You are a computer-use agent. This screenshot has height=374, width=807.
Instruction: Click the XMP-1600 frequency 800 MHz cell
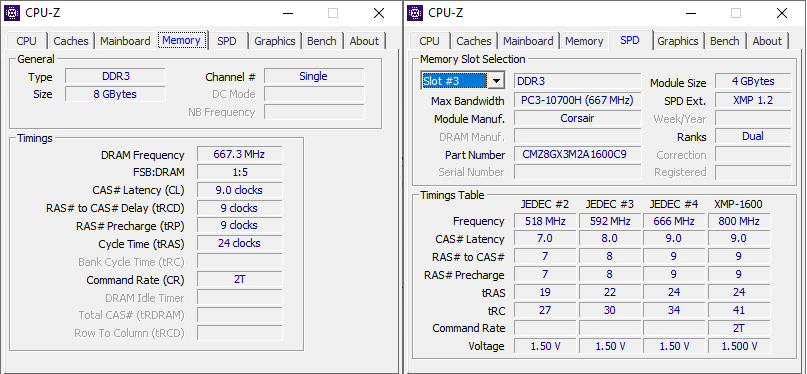click(739, 221)
